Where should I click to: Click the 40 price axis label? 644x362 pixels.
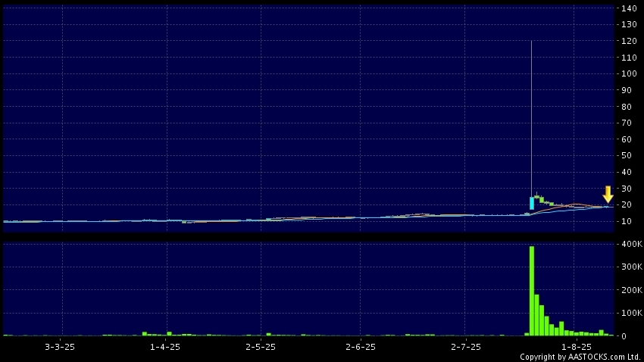(x=627, y=172)
